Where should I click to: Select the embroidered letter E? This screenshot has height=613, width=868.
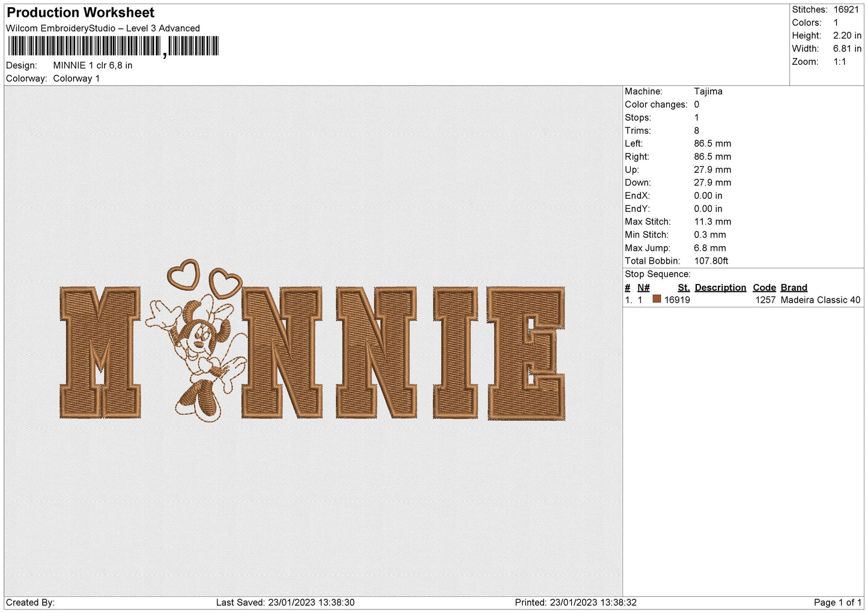526,353
